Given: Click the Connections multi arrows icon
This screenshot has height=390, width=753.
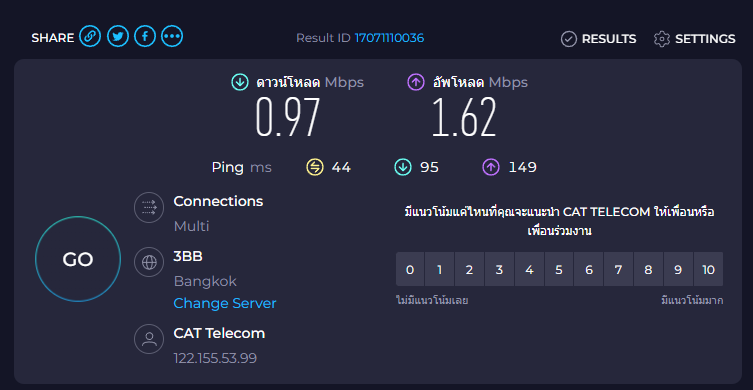Looking at the screenshot, I should (149, 207).
